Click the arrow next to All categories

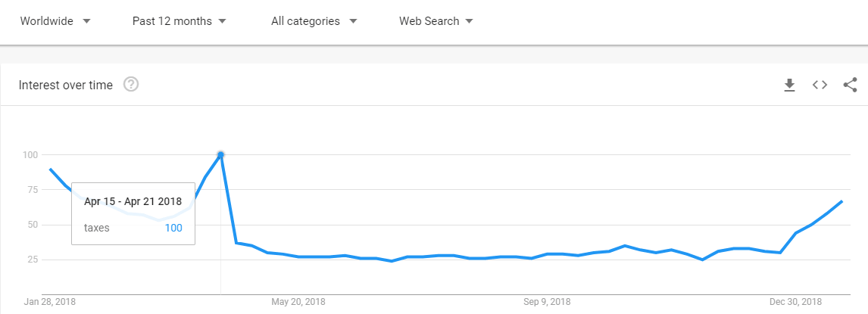(x=353, y=21)
